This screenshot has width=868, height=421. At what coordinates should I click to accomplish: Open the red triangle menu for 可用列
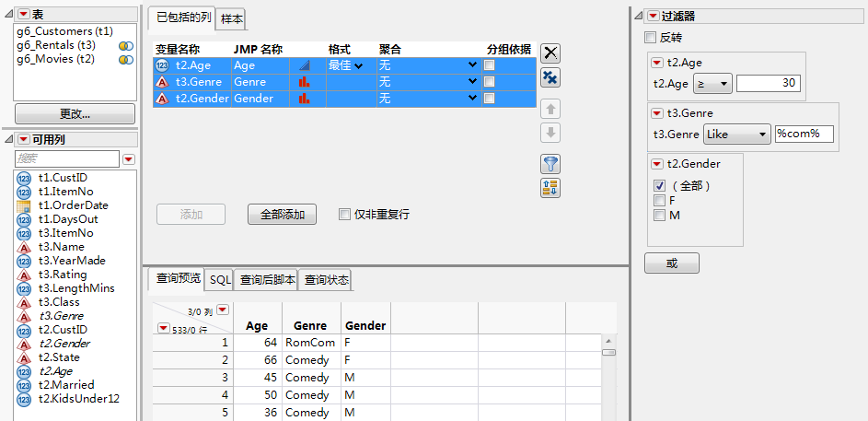(24, 138)
